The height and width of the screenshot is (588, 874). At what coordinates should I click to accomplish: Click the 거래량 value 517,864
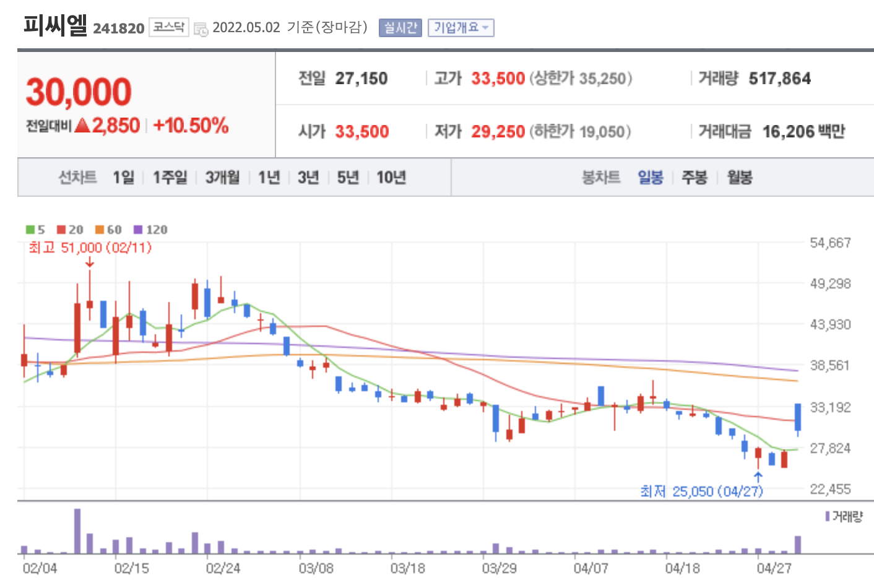[780, 79]
